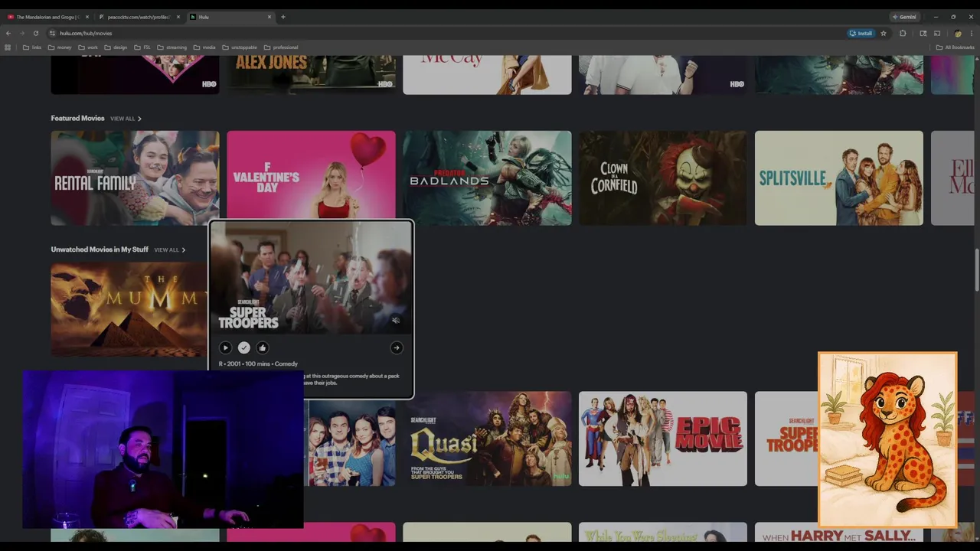Open the When Harry Met Sally tile
The image size is (980, 551).
point(839,533)
